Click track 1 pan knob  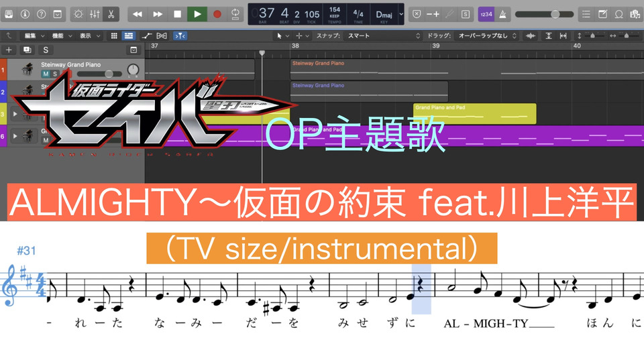point(133,70)
